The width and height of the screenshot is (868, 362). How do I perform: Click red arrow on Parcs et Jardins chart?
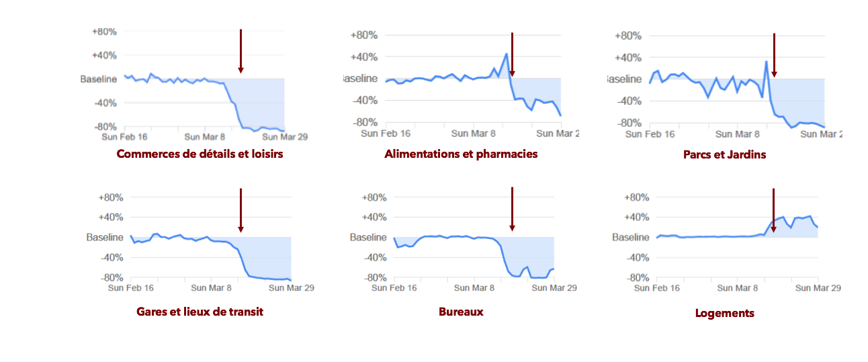[x=773, y=55]
